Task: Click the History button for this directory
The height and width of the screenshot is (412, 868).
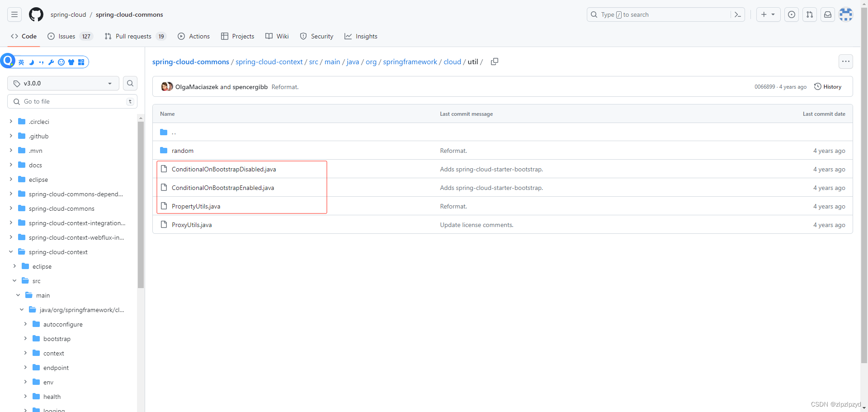Action: click(829, 86)
